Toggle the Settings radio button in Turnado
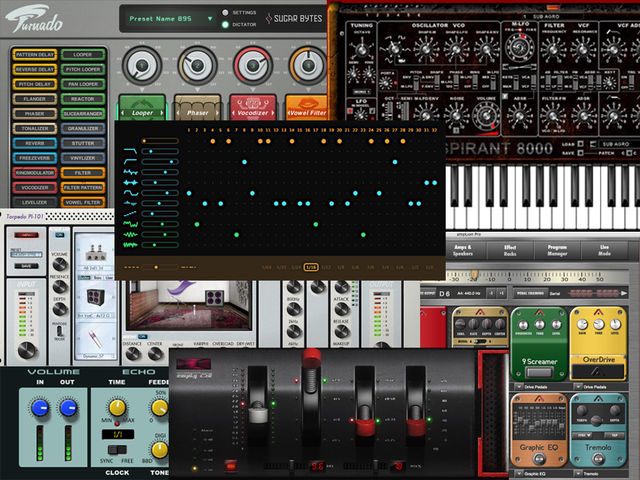This screenshot has width=640, height=480. [x=225, y=13]
